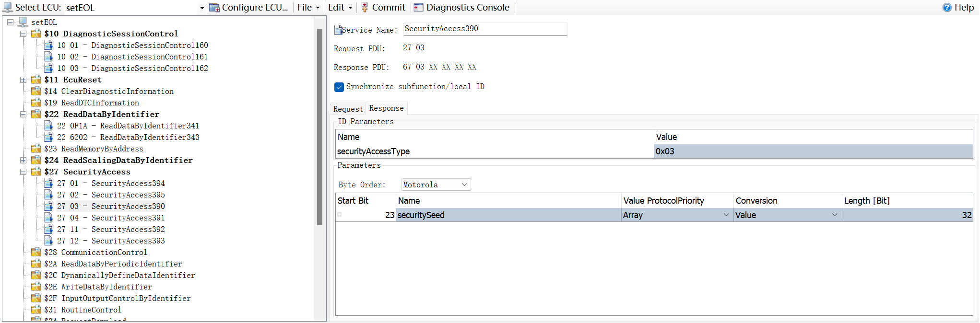Click the $14 ClearDiagnosticInformation folder icon
The image size is (980, 323).
(x=36, y=91)
